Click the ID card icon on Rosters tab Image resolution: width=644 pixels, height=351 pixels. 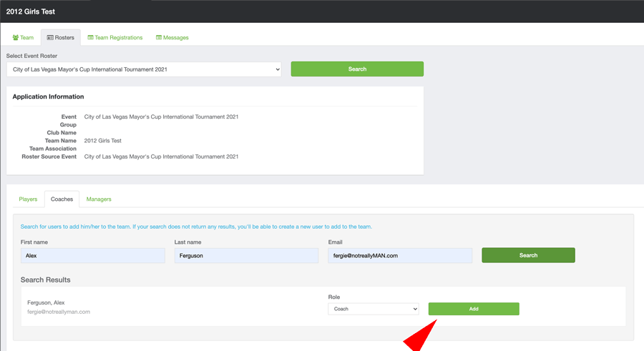click(x=50, y=38)
